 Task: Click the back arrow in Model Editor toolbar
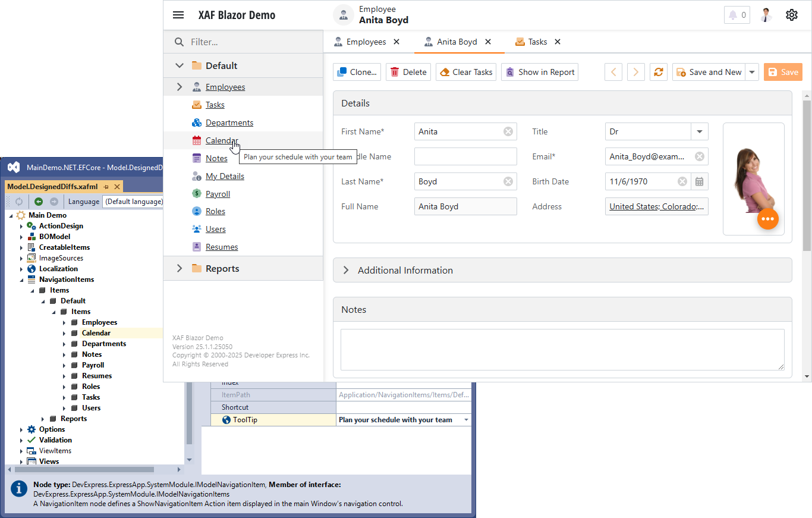pos(39,202)
